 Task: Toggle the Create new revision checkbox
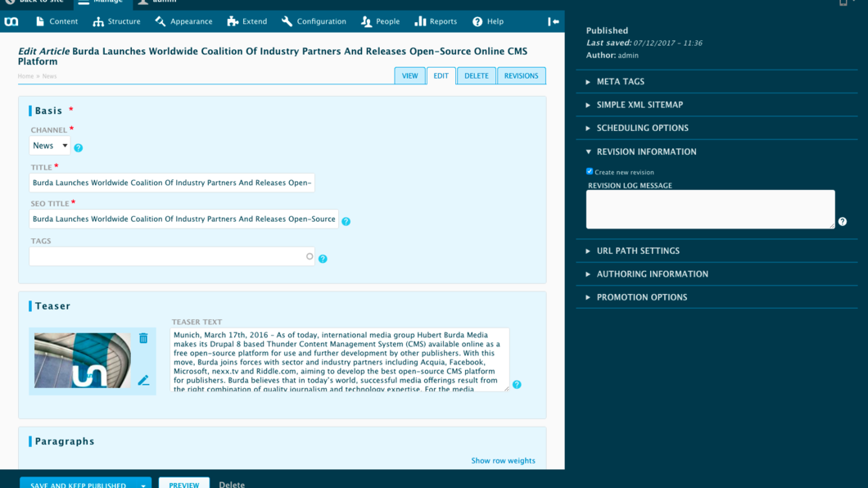click(590, 171)
